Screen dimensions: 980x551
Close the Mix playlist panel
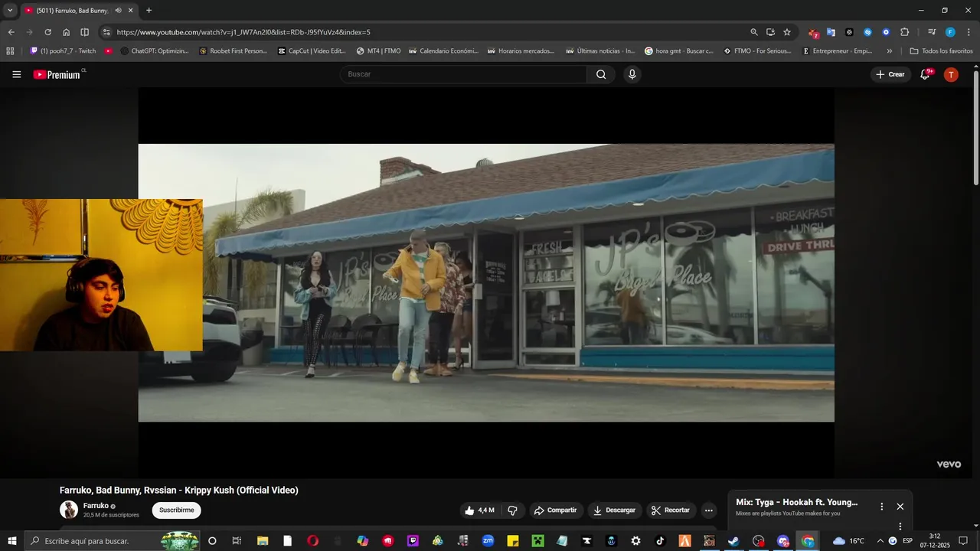pos(900,507)
